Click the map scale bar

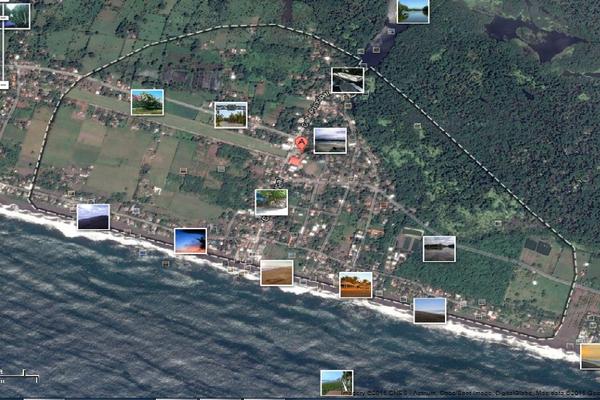18,377
